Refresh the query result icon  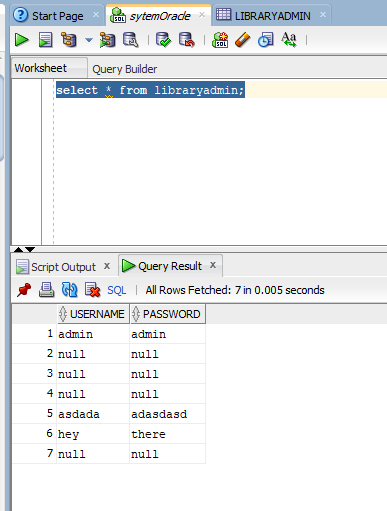[x=69, y=290]
